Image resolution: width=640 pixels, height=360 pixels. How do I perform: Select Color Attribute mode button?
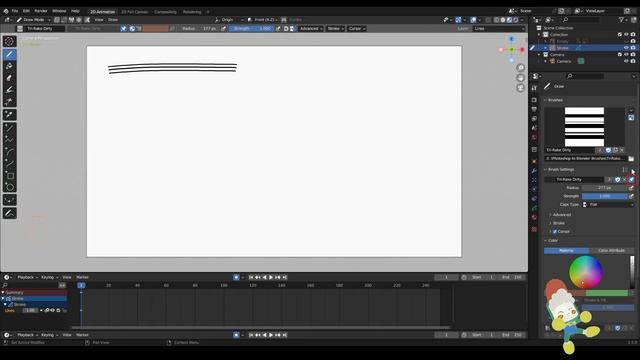coord(611,251)
